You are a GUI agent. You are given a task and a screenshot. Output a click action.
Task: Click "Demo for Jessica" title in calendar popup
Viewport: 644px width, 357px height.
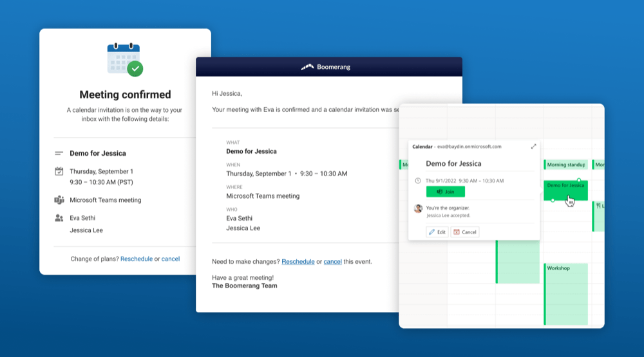point(453,163)
